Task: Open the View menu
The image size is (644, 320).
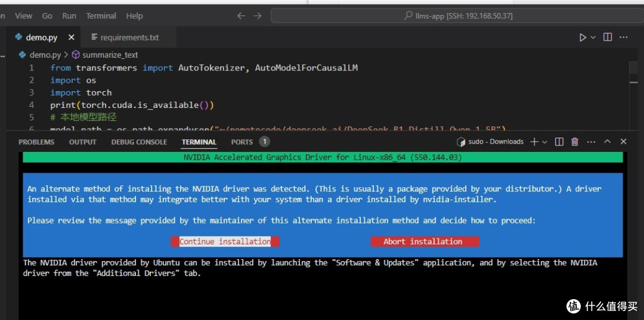Action: (23, 16)
